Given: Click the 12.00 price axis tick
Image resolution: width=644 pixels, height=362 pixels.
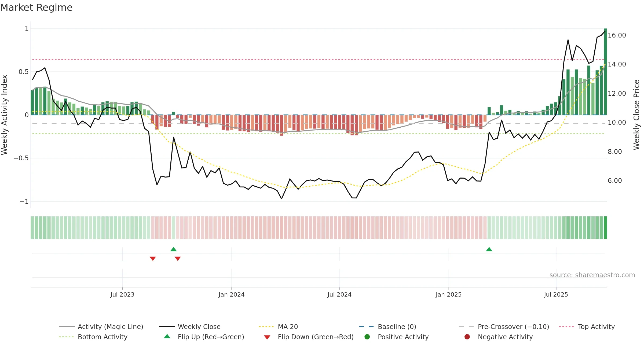Looking at the screenshot, I should (x=617, y=93).
